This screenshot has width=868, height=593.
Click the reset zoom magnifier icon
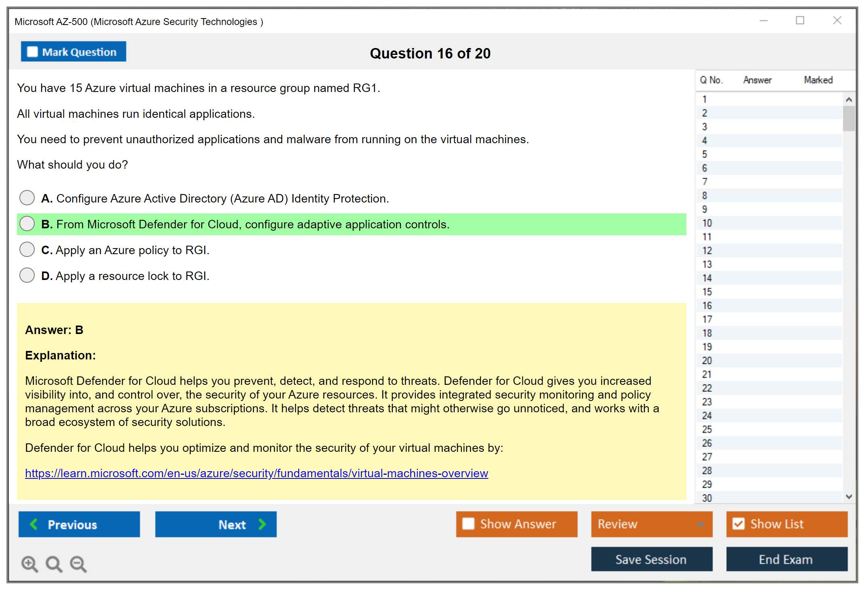54,564
